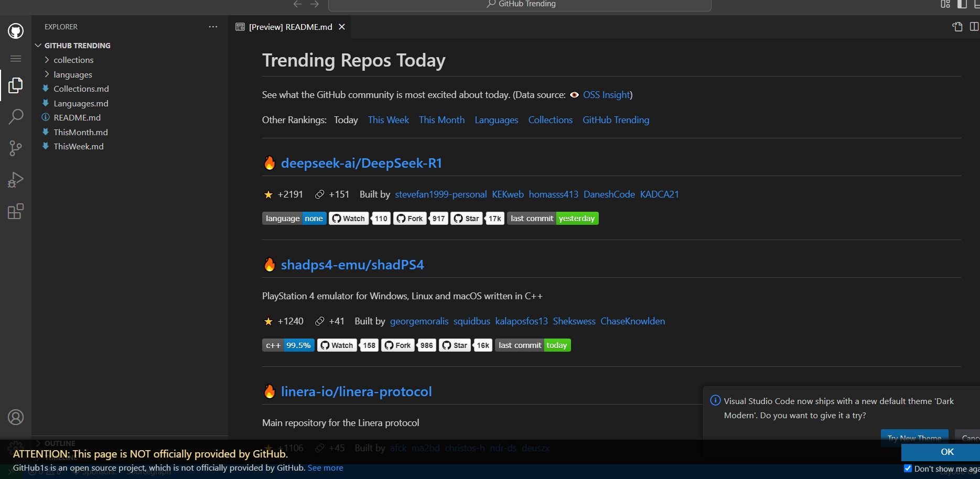
Task: Open the hamburger menu in activity bar
Action: tap(16, 59)
